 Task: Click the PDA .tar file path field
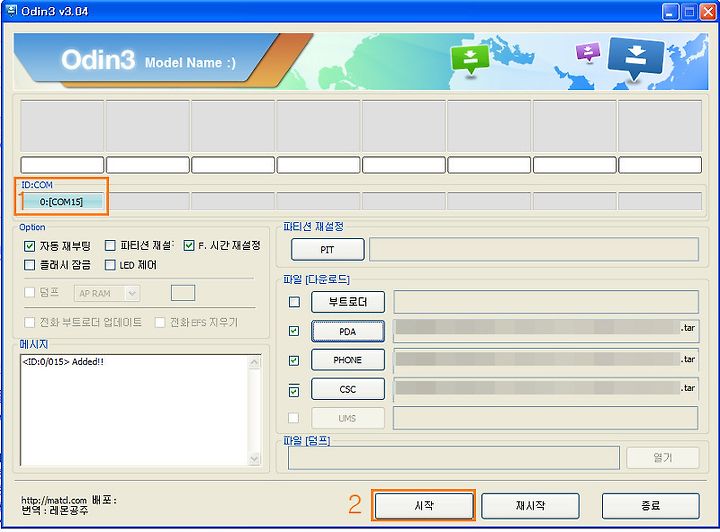click(x=546, y=331)
